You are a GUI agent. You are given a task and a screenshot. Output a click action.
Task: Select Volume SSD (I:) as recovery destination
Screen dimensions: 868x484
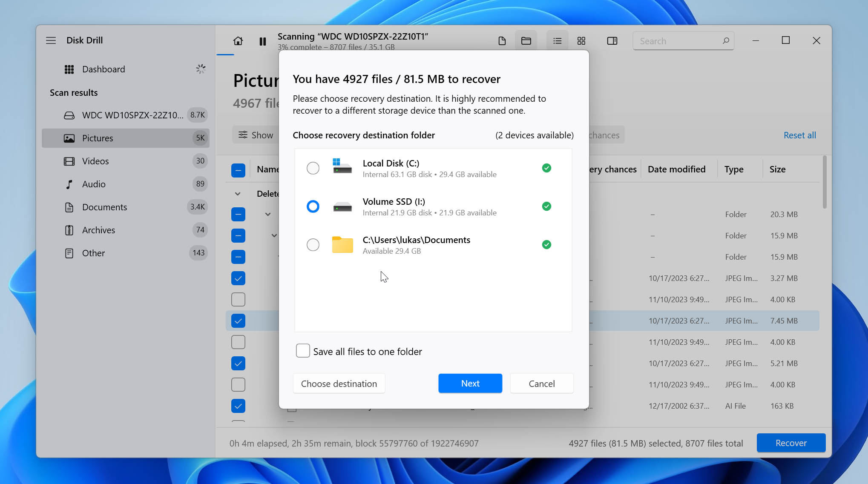pos(312,206)
